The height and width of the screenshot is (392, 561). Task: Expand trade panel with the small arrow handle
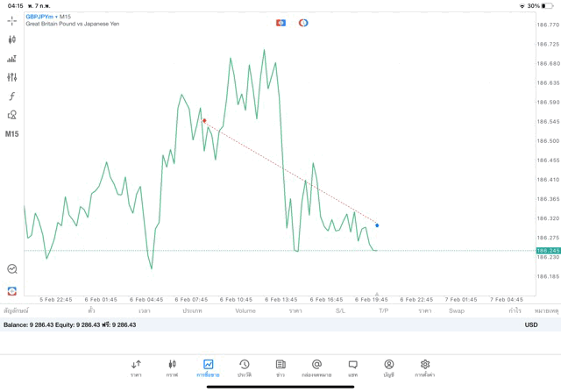coord(377,295)
